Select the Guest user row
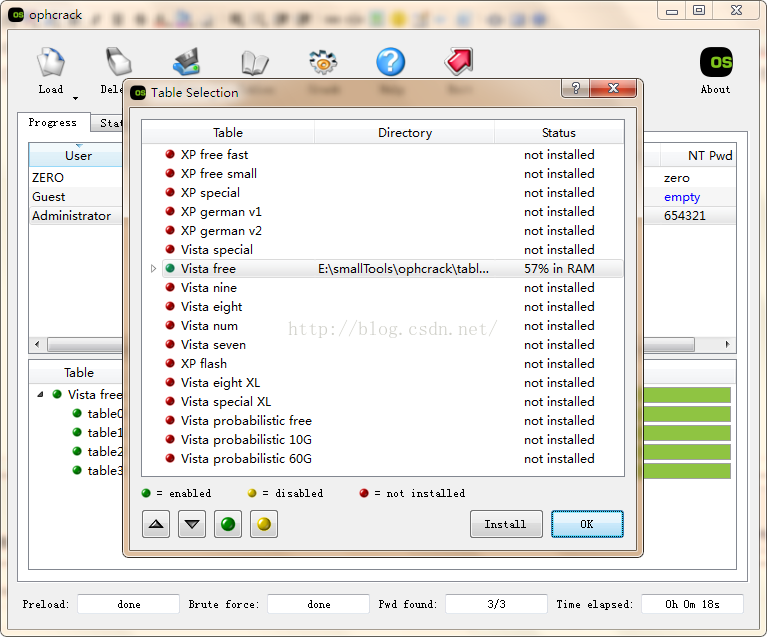767x637 pixels. coord(48,197)
